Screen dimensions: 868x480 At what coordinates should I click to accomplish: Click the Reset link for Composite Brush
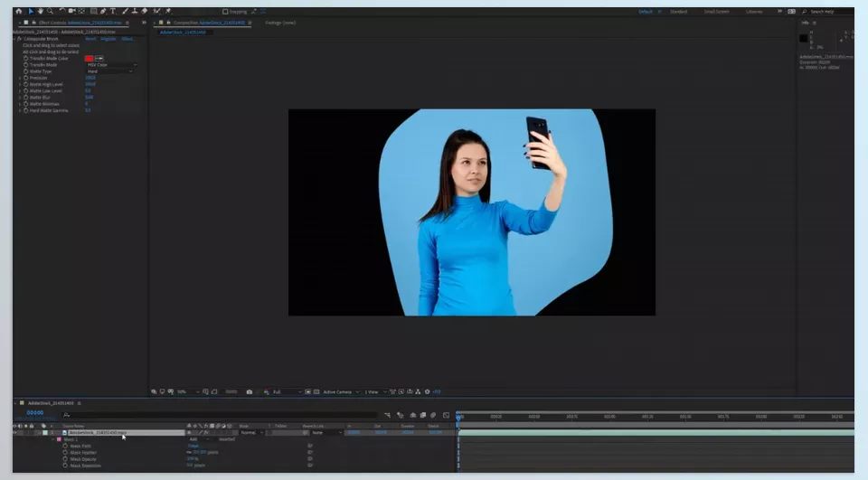click(x=90, y=39)
